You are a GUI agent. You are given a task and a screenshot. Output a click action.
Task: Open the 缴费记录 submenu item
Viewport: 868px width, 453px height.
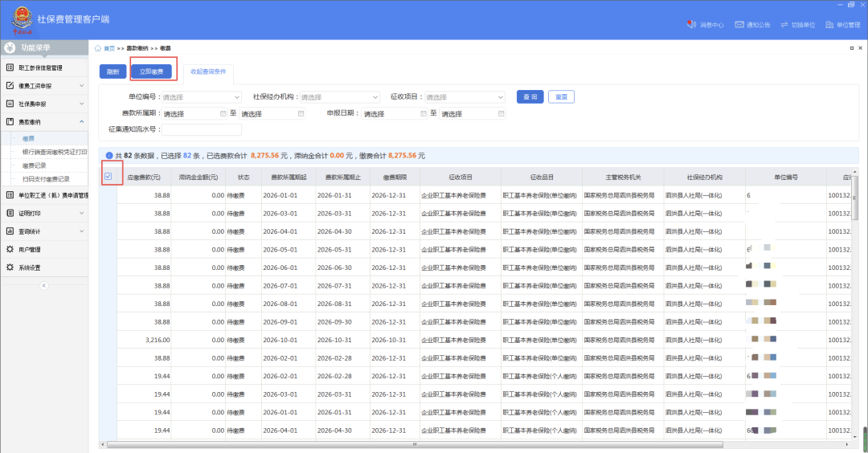pyautogui.click(x=35, y=165)
